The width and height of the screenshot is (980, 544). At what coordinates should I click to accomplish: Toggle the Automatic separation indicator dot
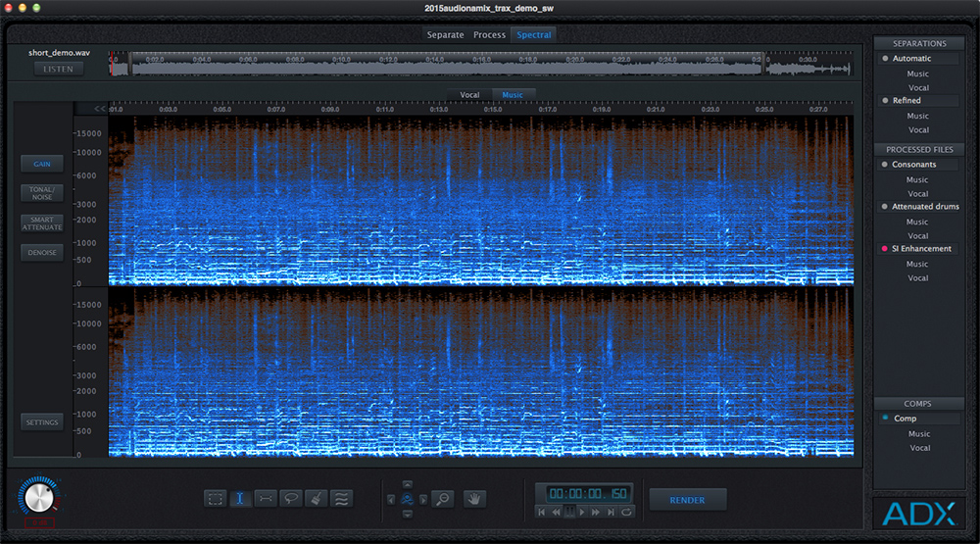click(x=885, y=59)
